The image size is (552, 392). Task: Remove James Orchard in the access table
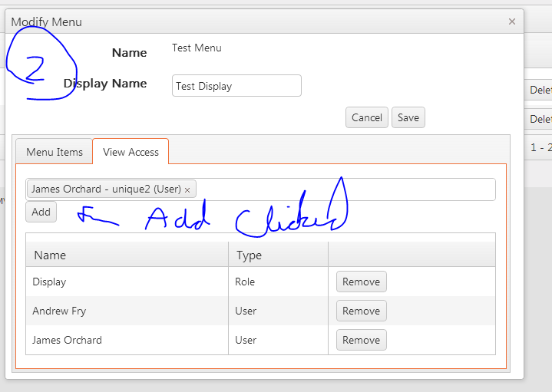click(x=361, y=340)
